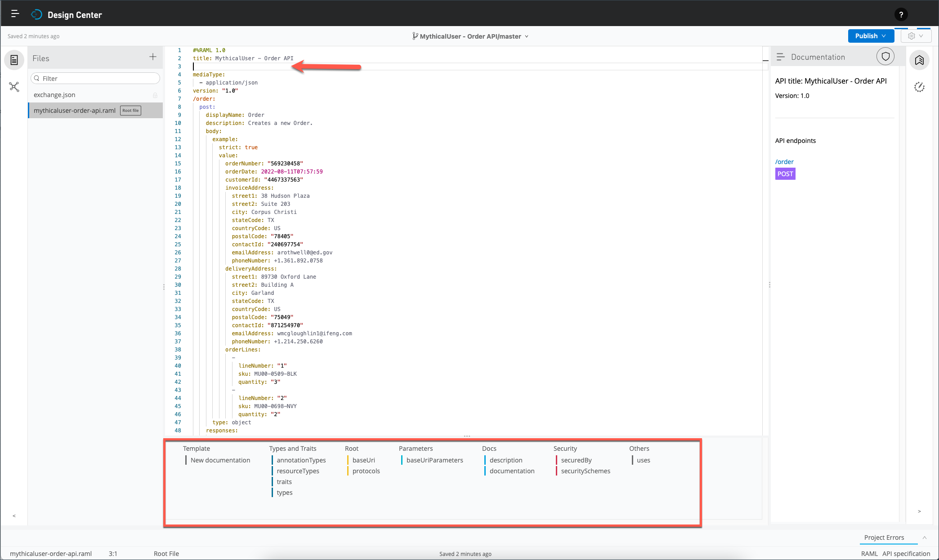Add a new file with plus icon
The image size is (939, 560).
[x=153, y=57]
